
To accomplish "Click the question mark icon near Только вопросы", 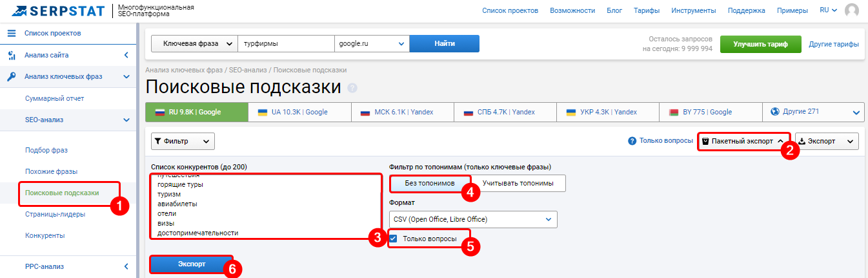I will click(632, 140).
